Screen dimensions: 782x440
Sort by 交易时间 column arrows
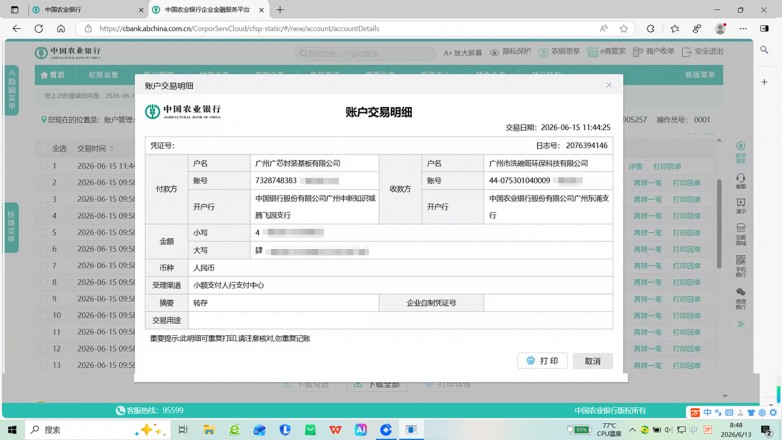[112, 149]
